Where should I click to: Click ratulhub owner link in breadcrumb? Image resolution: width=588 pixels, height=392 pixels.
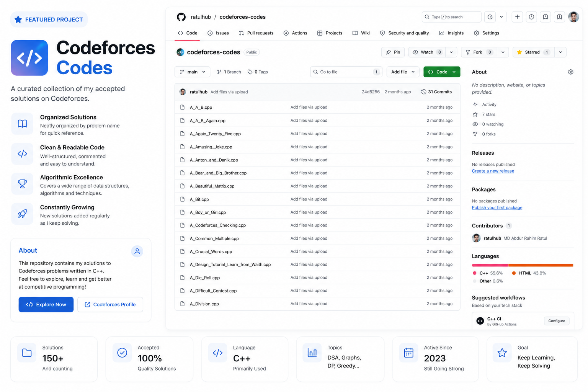201,17
